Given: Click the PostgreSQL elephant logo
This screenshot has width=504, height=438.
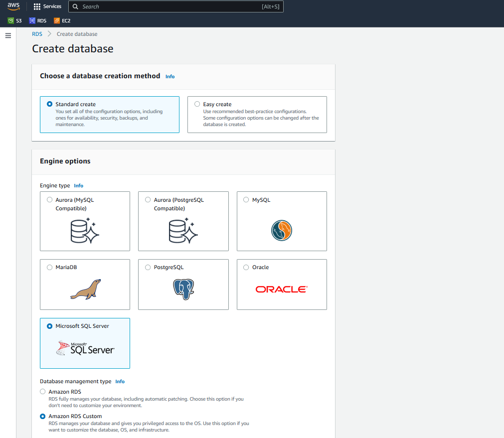Looking at the screenshot, I should point(183,289).
